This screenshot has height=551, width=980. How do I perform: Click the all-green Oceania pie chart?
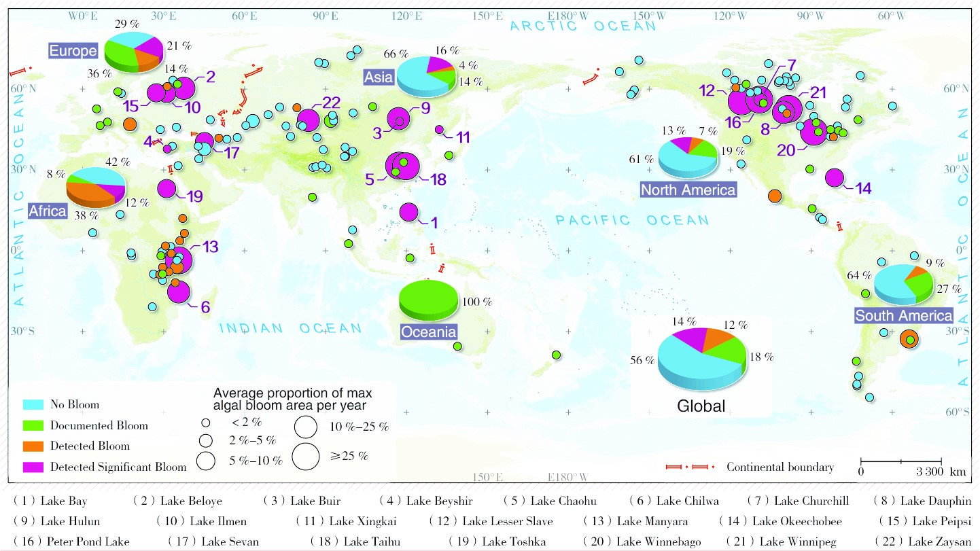(429, 300)
